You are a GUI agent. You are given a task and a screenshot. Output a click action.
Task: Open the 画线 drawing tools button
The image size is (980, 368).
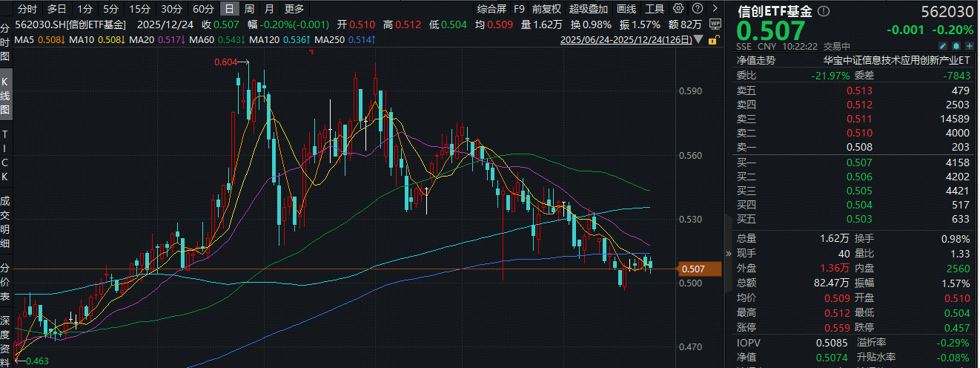[x=626, y=9]
